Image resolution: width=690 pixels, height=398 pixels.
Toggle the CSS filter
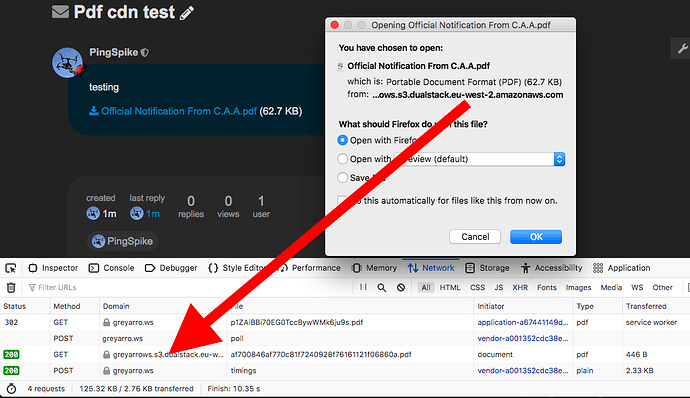pyautogui.click(x=477, y=287)
